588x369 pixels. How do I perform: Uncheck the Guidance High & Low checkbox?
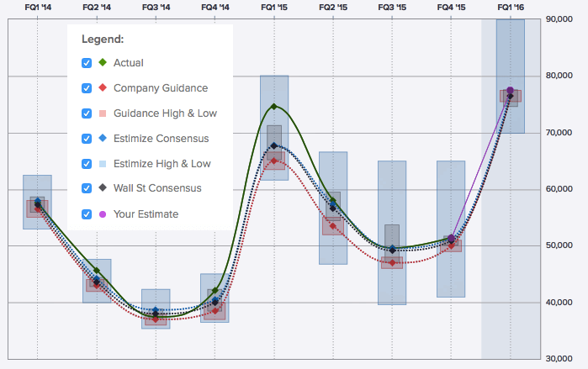(x=87, y=113)
